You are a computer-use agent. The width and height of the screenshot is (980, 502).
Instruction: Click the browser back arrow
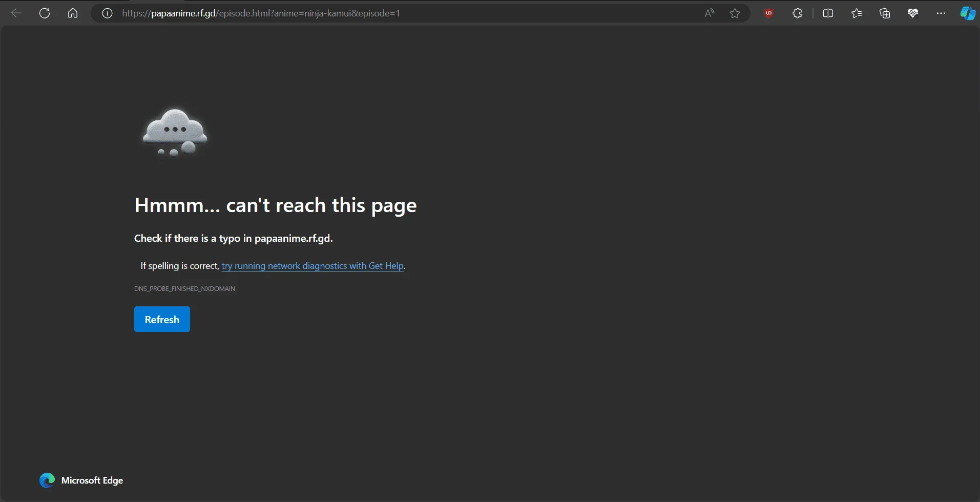click(16, 13)
